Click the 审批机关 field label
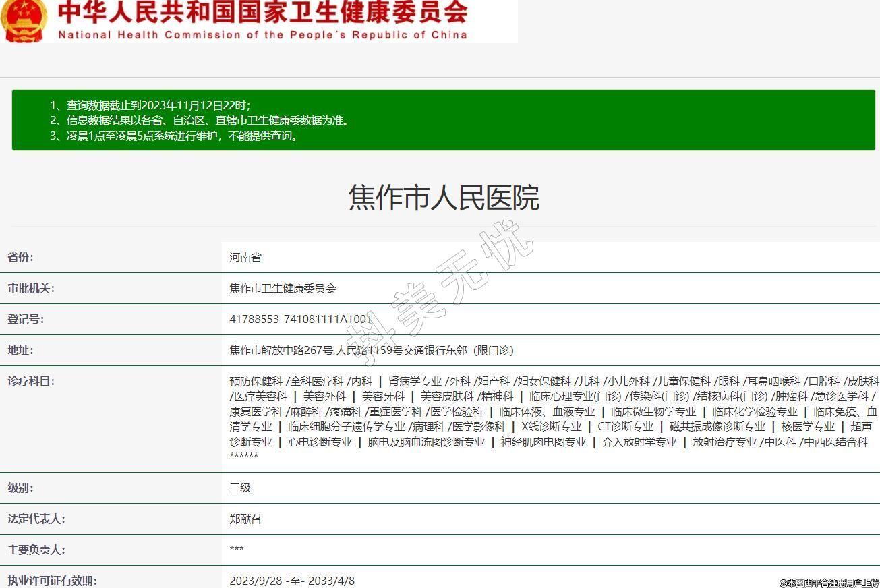This screenshot has height=588, width=880. [31, 288]
